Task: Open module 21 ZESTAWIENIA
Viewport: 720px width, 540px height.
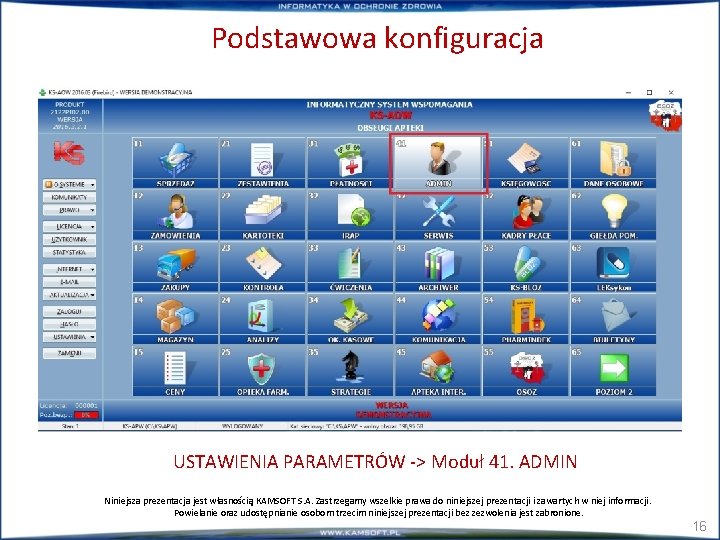Action: 263,163
